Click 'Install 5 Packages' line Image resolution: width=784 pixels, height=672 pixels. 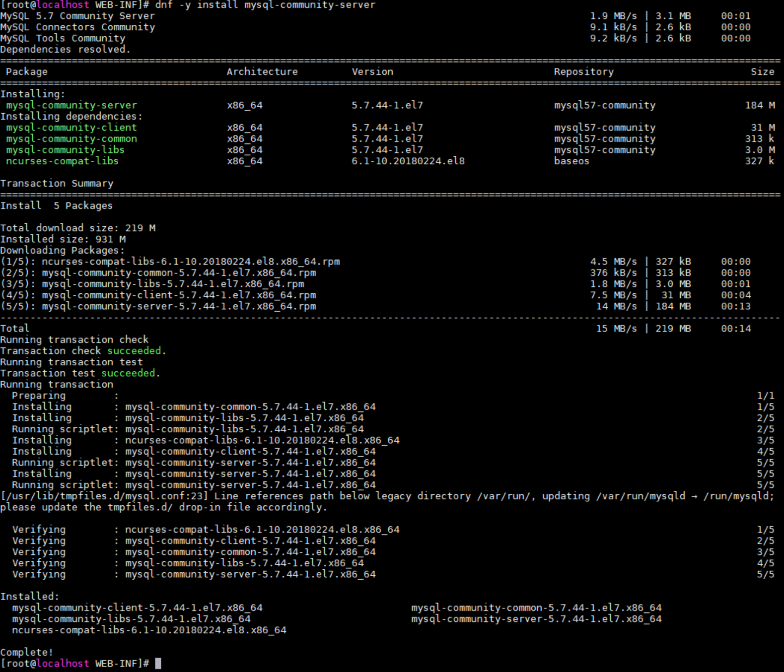point(57,206)
